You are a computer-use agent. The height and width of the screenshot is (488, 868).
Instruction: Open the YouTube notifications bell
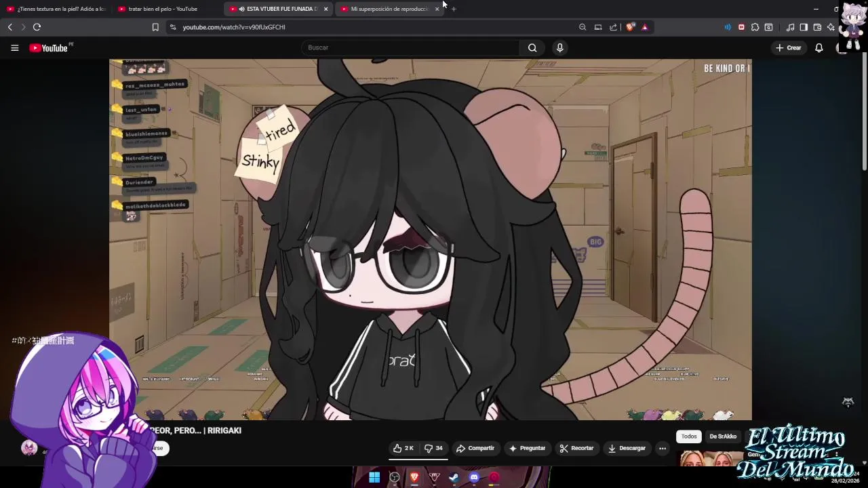[x=819, y=47]
